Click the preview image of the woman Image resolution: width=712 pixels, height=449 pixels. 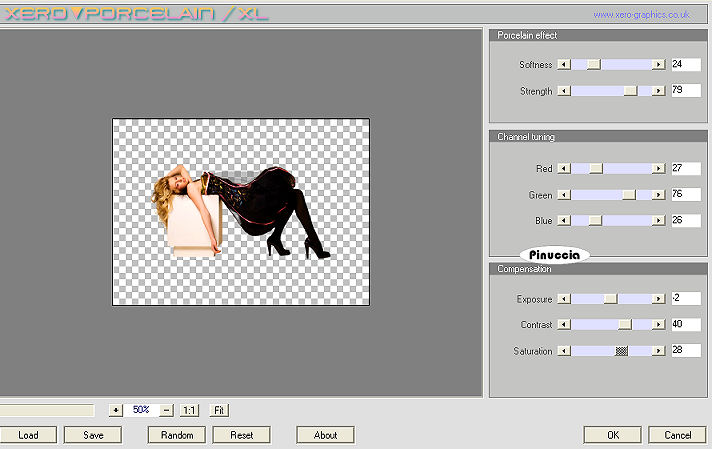[x=241, y=212]
